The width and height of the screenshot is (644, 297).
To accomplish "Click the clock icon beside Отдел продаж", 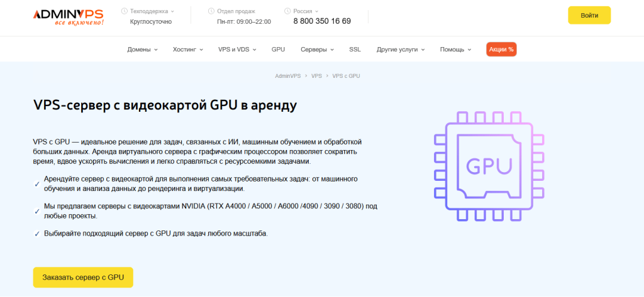I will [211, 11].
